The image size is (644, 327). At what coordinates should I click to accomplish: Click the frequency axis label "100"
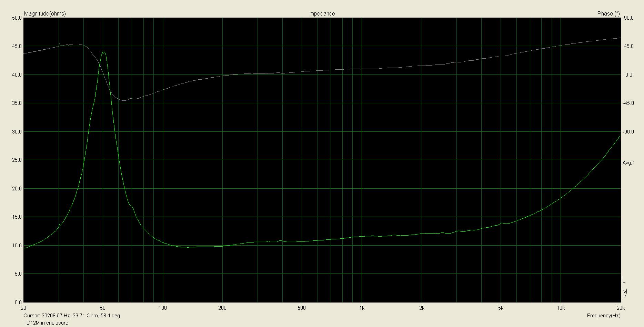click(x=163, y=308)
